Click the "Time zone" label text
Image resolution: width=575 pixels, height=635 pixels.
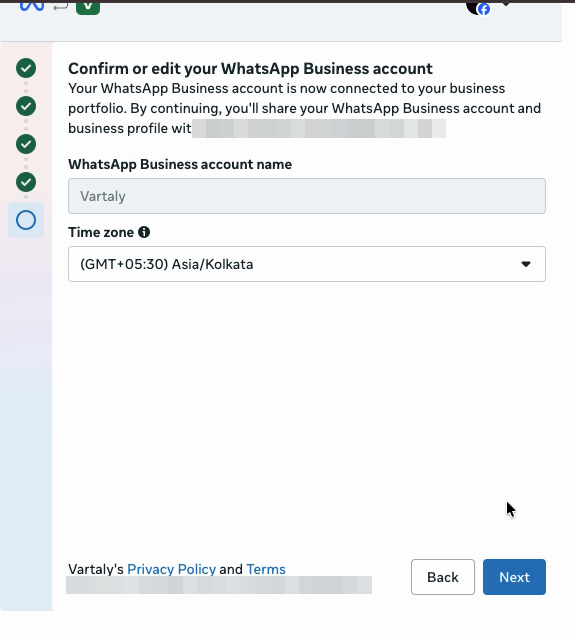(x=101, y=232)
